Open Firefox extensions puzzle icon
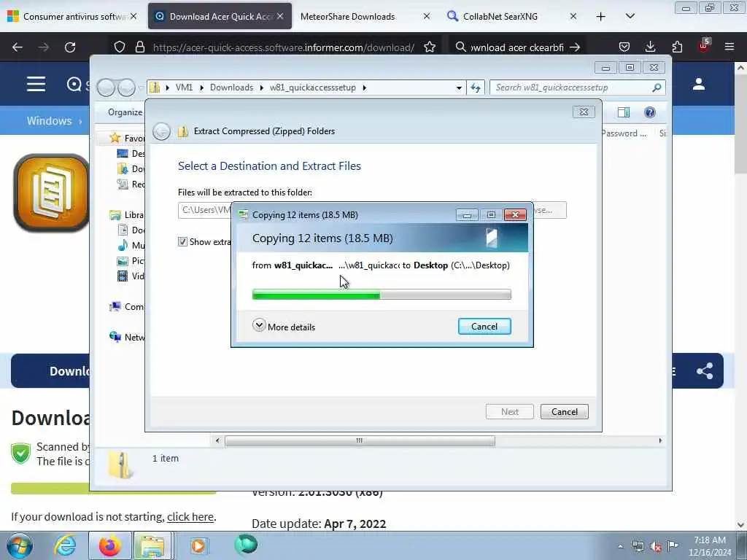Image resolution: width=747 pixels, height=560 pixels. (677, 47)
